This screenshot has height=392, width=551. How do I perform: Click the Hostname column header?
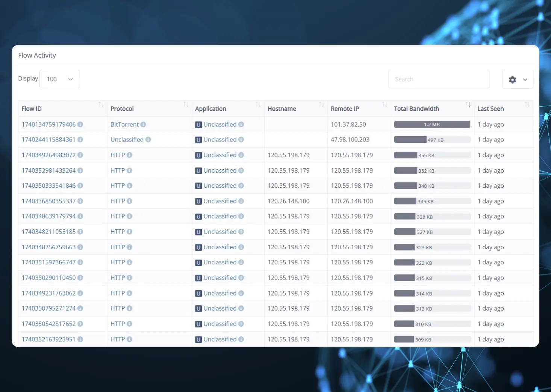click(x=282, y=109)
